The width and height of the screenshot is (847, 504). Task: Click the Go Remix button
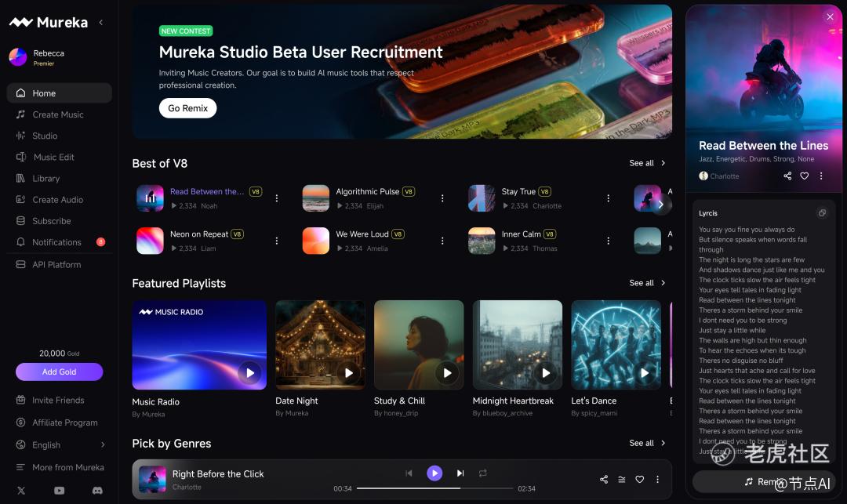(x=187, y=108)
